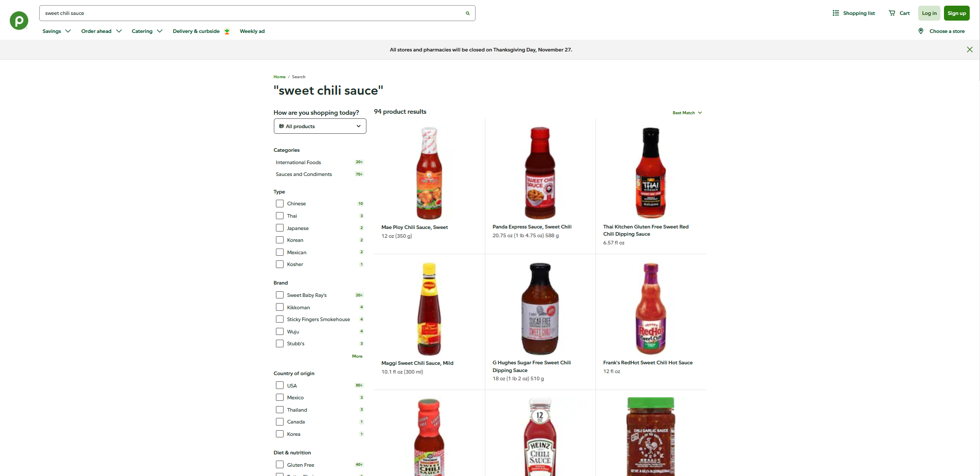Check the Kosher type filter
Image resolution: width=980 pixels, height=476 pixels.
279,265
